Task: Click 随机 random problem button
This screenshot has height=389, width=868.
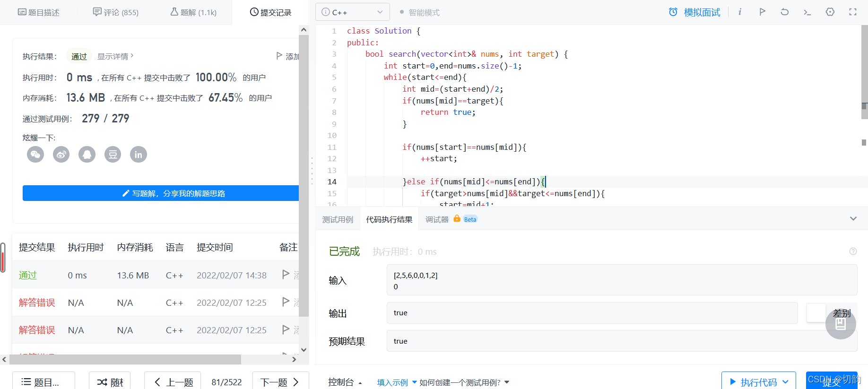Action: click(110, 382)
